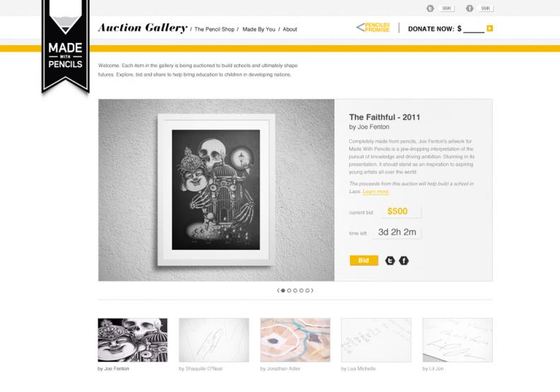Click the Twitter icon in the top bar
Image resolution: width=560 pixels, height=392 pixels.
tap(431, 8)
